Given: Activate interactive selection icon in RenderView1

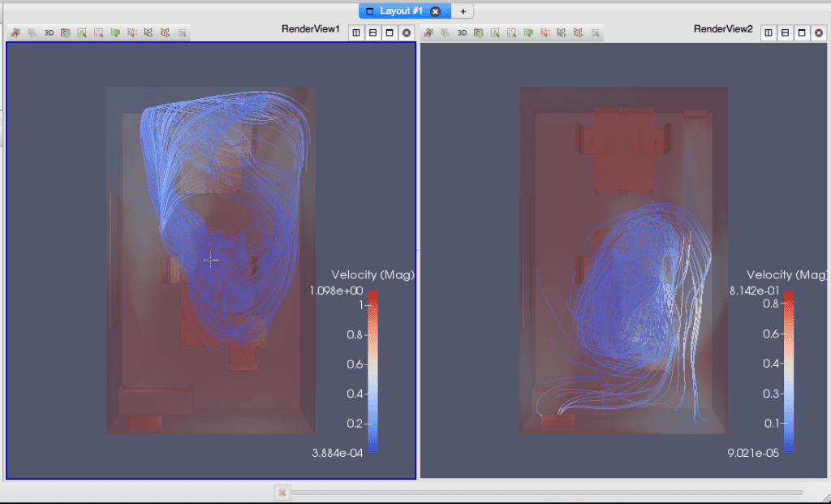Looking at the screenshot, I should point(165,32).
